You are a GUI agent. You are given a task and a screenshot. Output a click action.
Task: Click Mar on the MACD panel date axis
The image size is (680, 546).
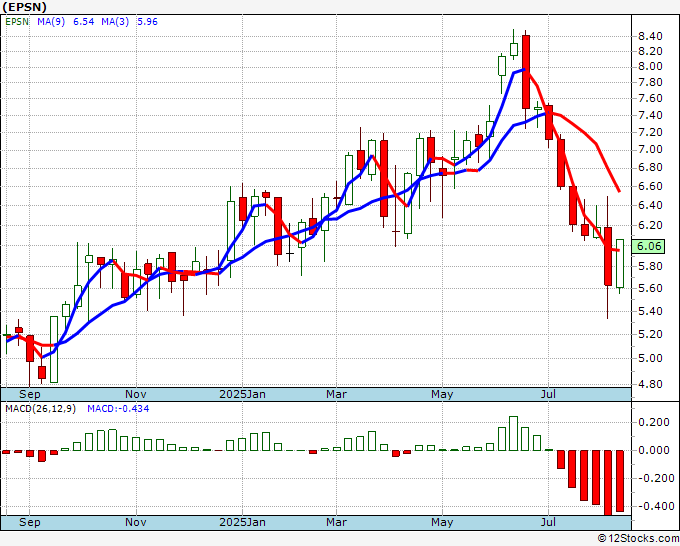[x=337, y=522]
